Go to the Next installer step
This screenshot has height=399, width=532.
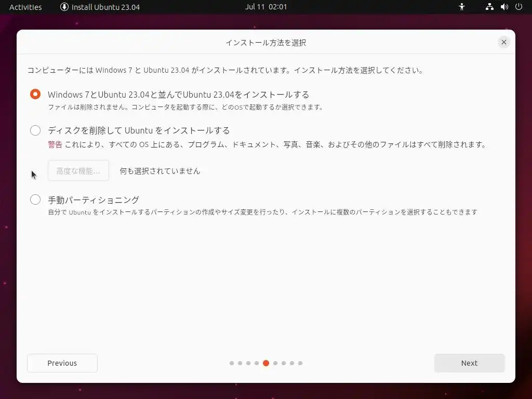[x=469, y=363]
